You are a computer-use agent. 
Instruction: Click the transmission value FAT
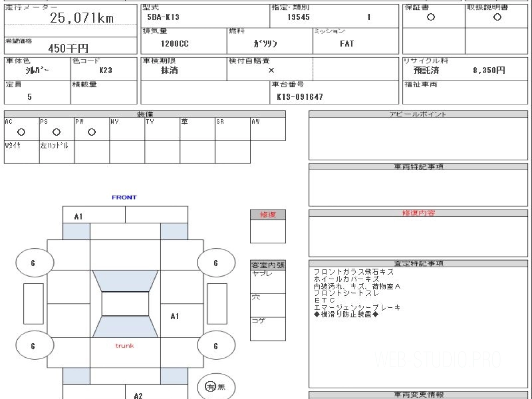347,44
